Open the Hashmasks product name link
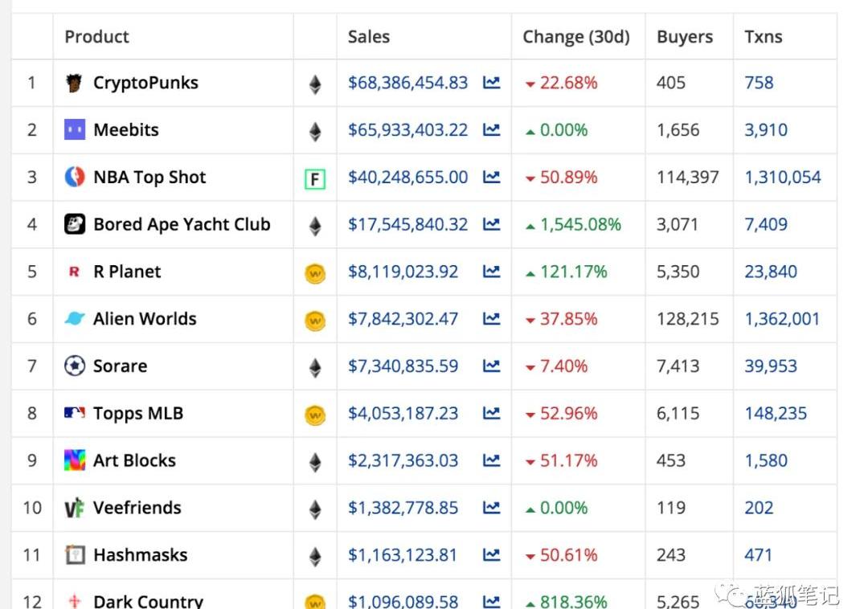The width and height of the screenshot is (868, 609). 140,555
